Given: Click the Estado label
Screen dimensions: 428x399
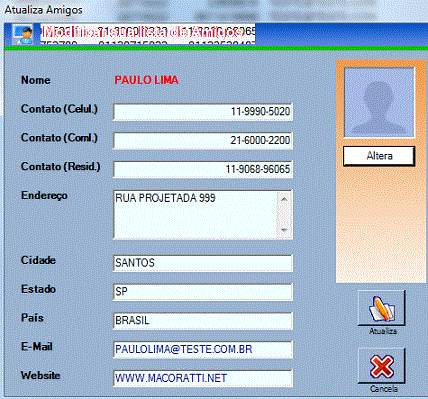Looking at the screenshot, I should tap(38, 289).
